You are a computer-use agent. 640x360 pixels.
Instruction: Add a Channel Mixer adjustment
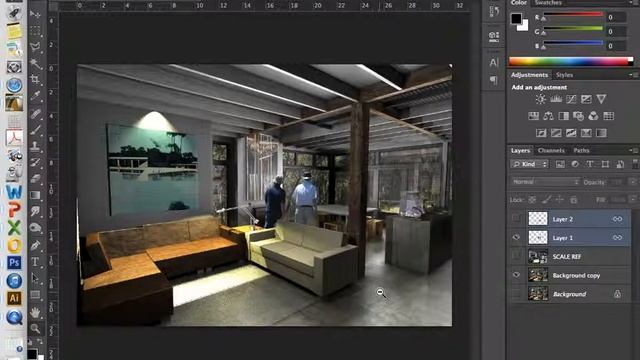point(593,116)
